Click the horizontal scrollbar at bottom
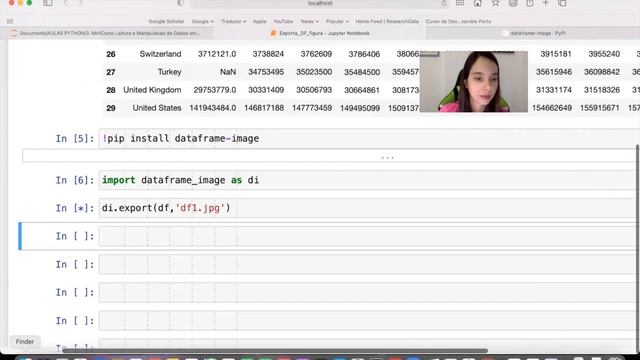Image resolution: width=640 pixels, height=360 pixels. [275, 351]
